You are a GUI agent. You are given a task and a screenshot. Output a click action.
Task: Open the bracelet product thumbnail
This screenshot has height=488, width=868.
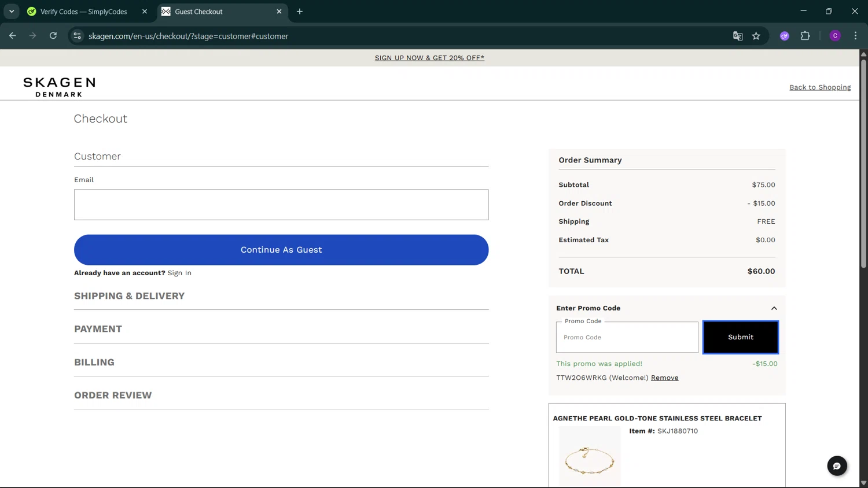pos(590,456)
